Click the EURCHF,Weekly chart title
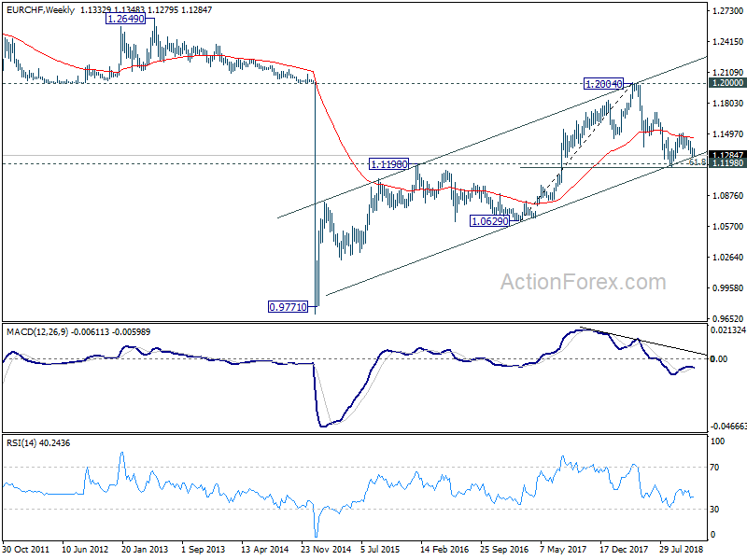Image resolution: width=747 pixels, height=560 pixels. [40, 10]
